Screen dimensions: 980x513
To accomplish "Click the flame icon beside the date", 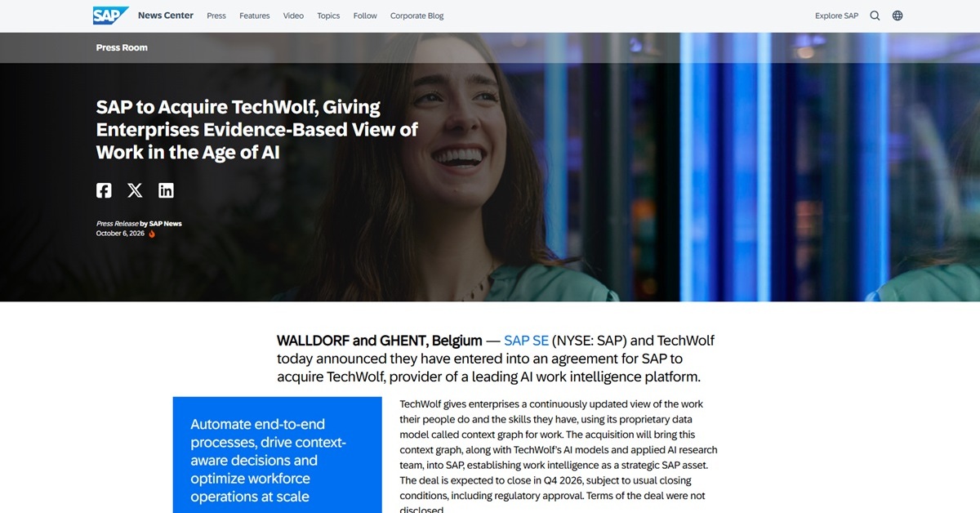I will tap(152, 234).
